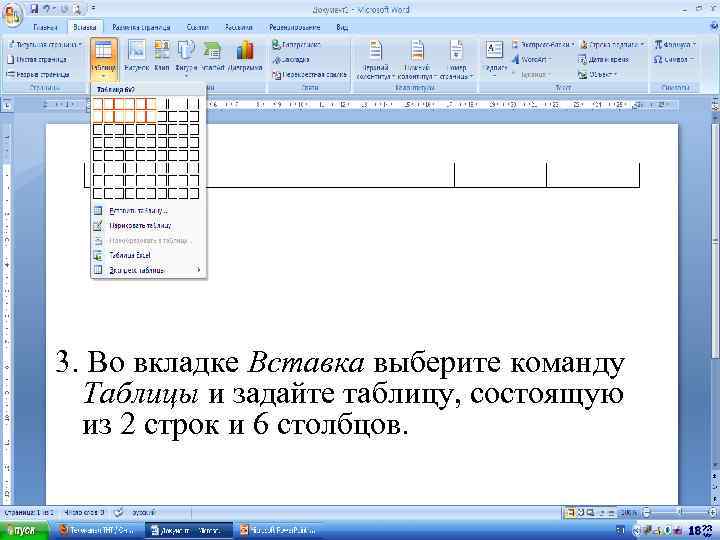Screen dimensions: 720x540
Task: Open the Разметка страницы ribbon tab
Action: point(141,28)
